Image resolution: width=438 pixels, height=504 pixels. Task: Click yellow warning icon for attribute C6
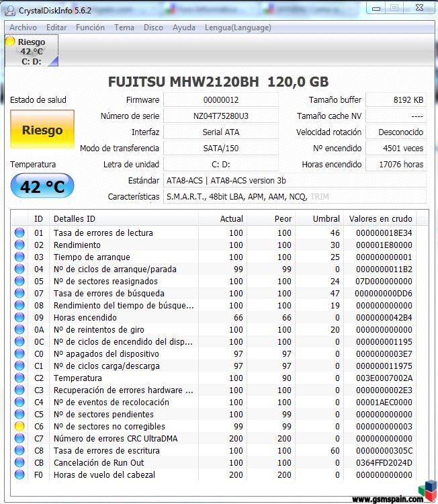tap(19, 426)
